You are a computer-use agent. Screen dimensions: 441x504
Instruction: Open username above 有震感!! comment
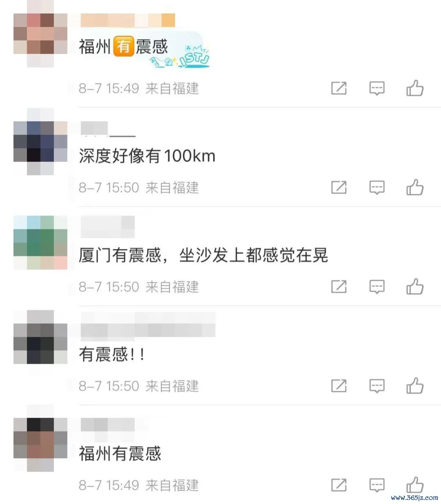coord(148,325)
